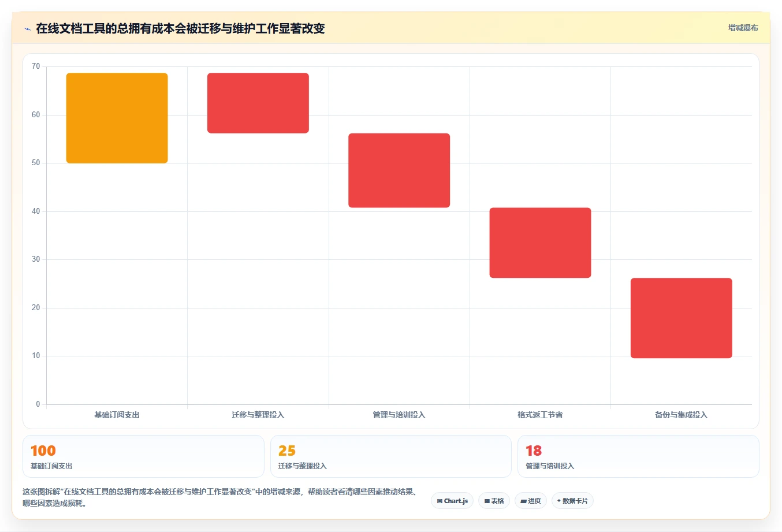Click the 管理与培训投入 axis label
The width and height of the screenshot is (782, 532).
[x=399, y=415]
